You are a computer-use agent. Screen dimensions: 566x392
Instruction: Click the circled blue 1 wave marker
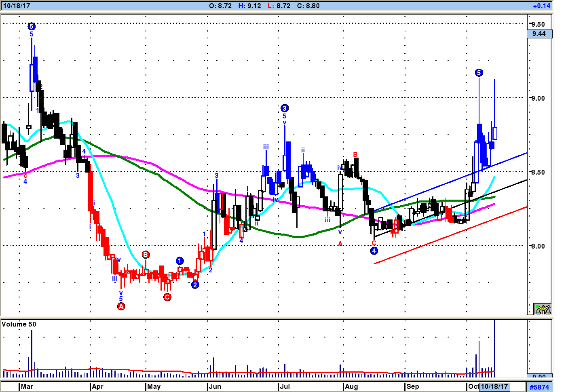click(x=180, y=261)
